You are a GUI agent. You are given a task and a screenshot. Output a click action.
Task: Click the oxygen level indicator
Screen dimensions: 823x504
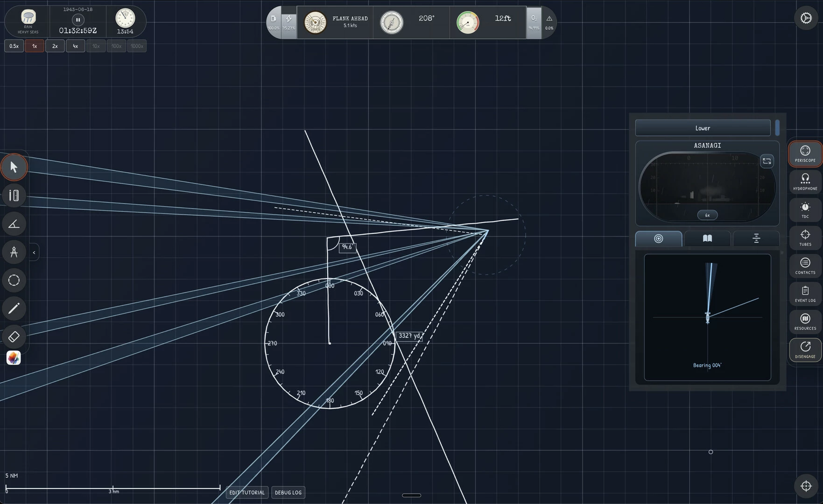[x=534, y=22]
